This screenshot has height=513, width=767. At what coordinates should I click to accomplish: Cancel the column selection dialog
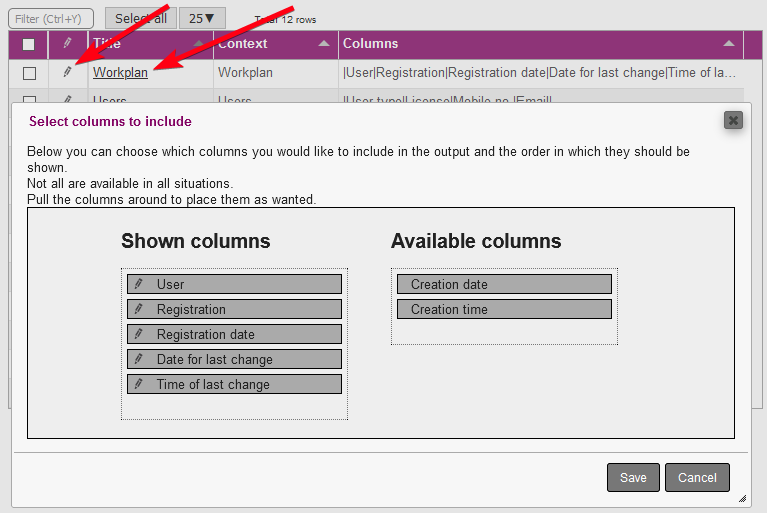point(697,478)
